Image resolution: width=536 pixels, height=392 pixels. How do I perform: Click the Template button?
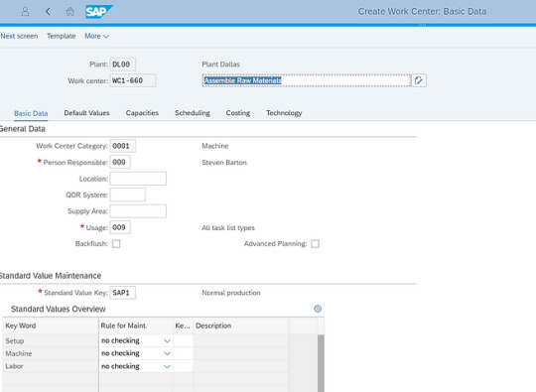pyautogui.click(x=62, y=36)
